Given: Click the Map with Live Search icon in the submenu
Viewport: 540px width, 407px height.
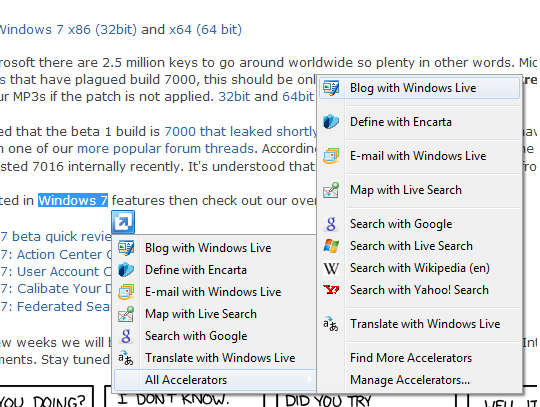Looking at the screenshot, I should click(x=331, y=190).
